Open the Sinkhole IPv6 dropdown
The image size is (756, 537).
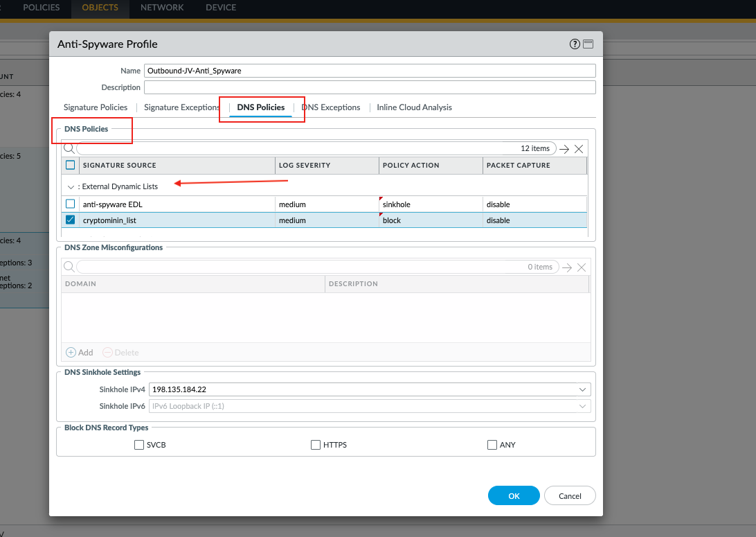coord(583,406)
